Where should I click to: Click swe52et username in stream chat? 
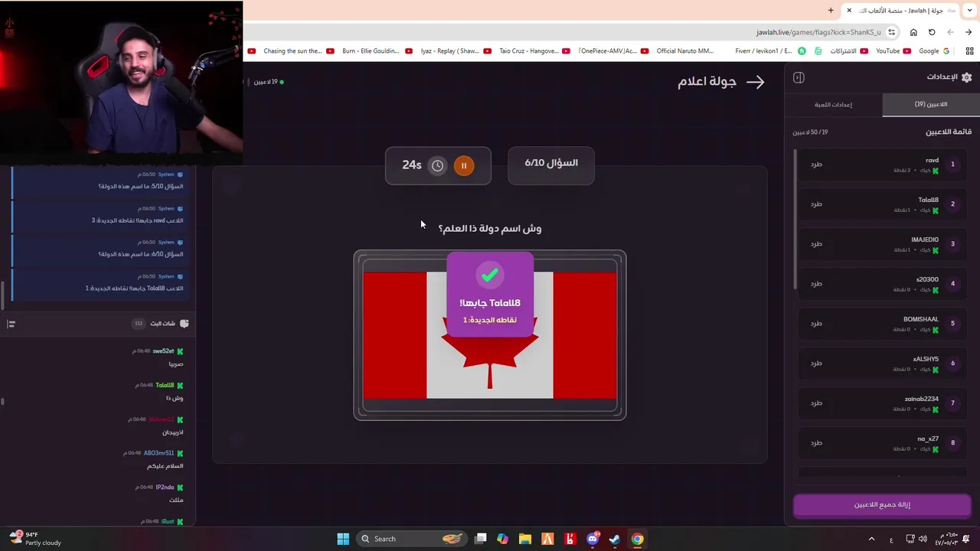point(163,351)
